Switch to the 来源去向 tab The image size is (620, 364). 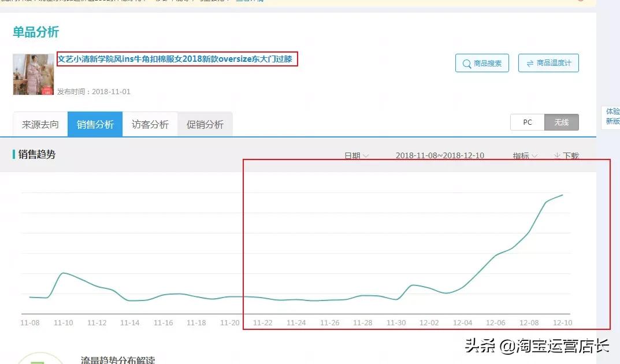tap(39, 123)
